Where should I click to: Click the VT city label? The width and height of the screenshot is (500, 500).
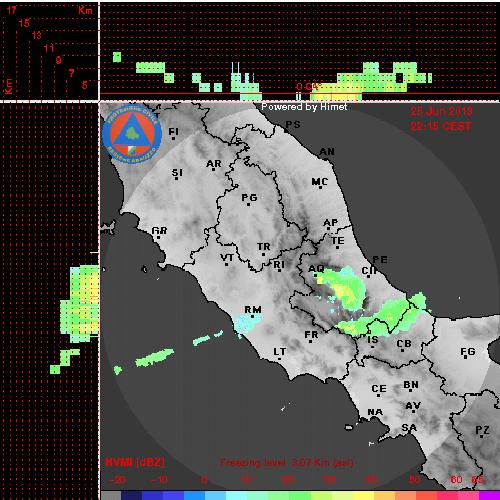coord(227,258)
